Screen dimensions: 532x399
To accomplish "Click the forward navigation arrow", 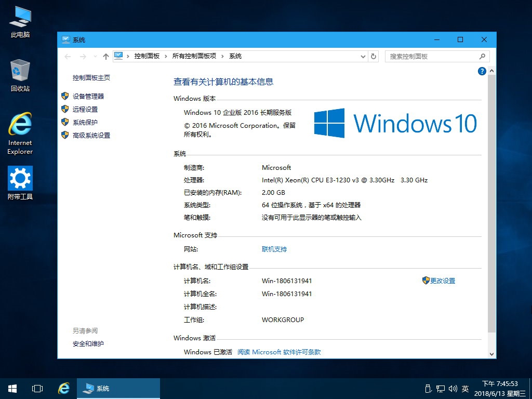I will (x=83, y=57).
